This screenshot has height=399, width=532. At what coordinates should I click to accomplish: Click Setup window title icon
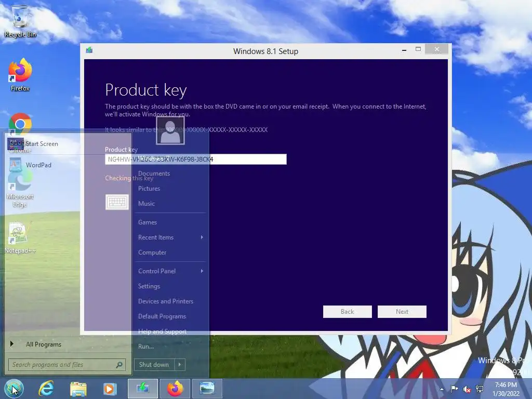click(89, 50)
